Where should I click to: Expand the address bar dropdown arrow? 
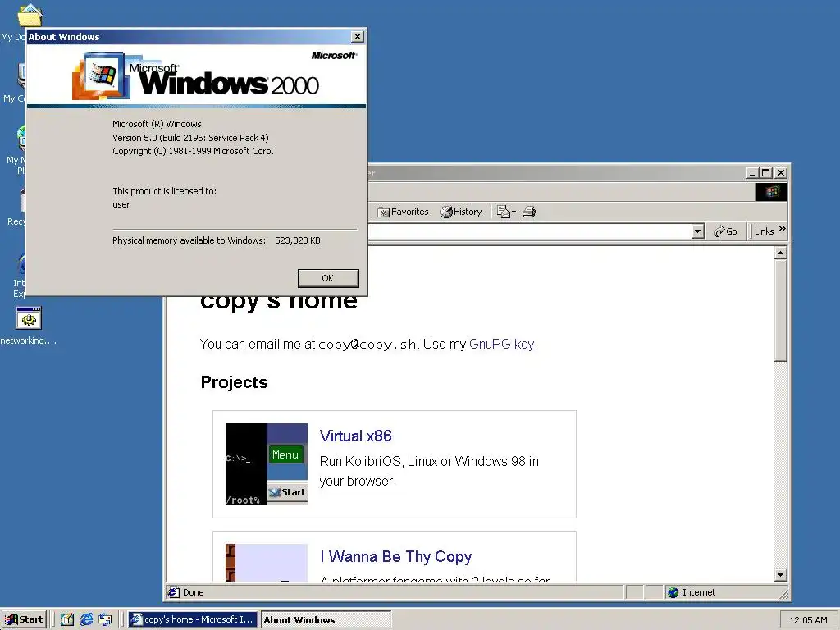[697, 231]
